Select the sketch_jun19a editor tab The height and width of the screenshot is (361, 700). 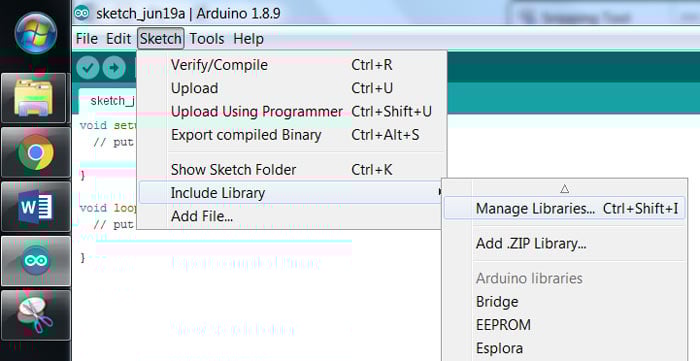108,101
